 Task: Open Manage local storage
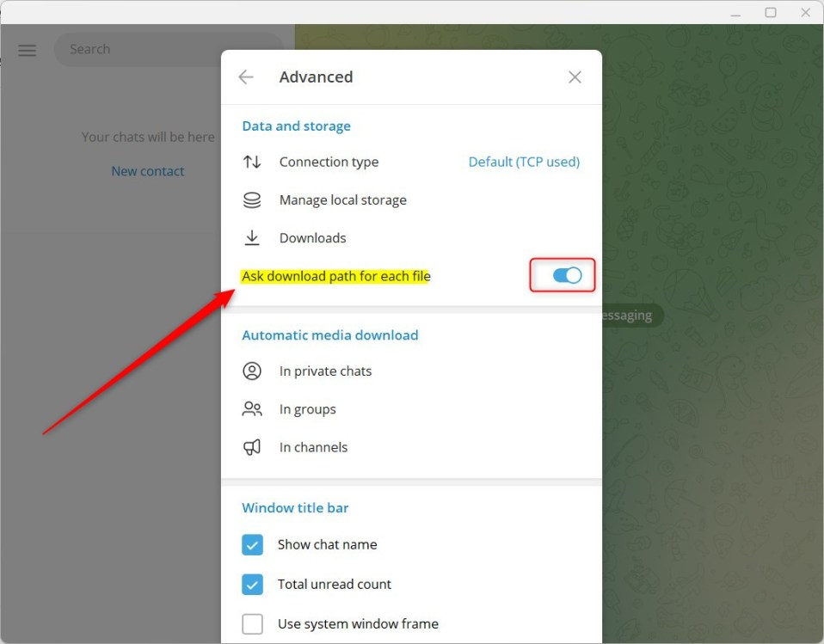[411, 200]
